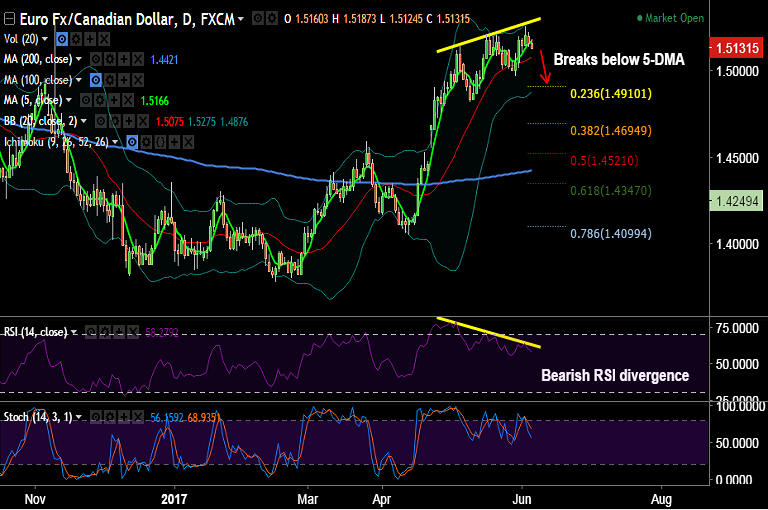Open the Euro Fx/Canadian Dollar symbol dropdown arrow
Screen dimensions: 768x510
[240, 20]
